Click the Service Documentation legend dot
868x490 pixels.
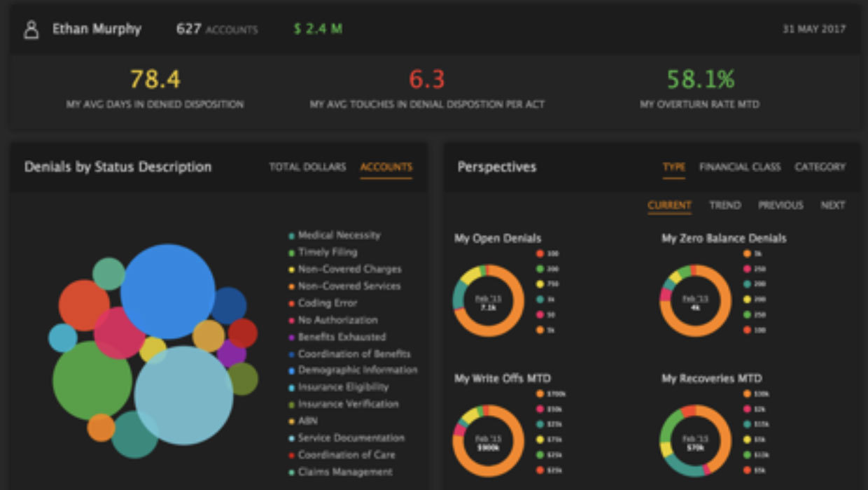coord(290,437)
